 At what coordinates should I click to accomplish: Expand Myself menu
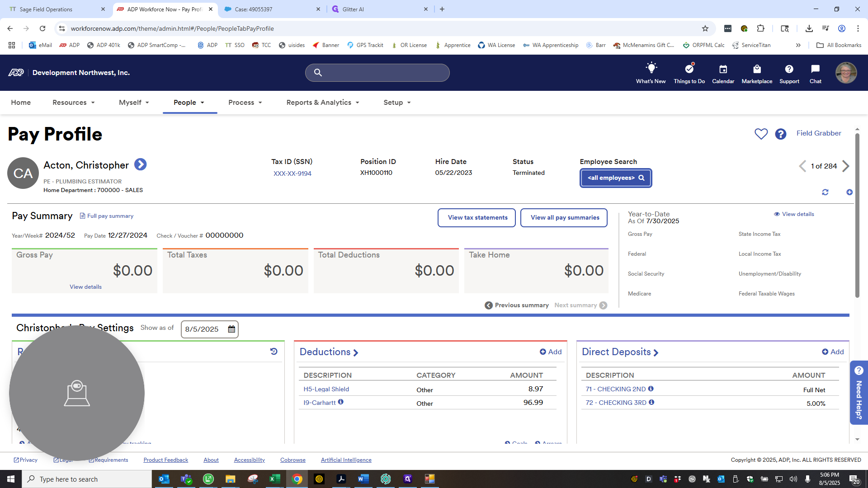tap(134, 103)
